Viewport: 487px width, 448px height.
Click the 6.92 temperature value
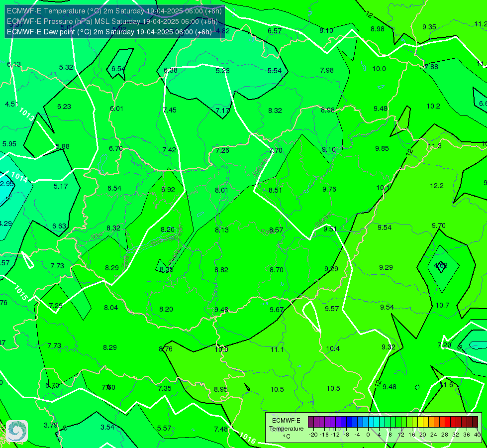tap(168, 190)
